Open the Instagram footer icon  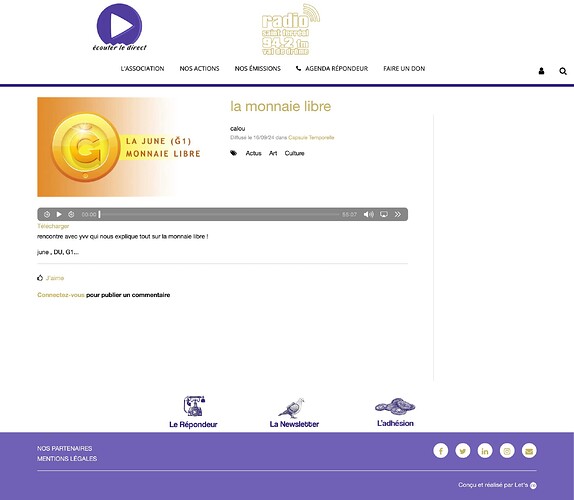pos(507,451)
